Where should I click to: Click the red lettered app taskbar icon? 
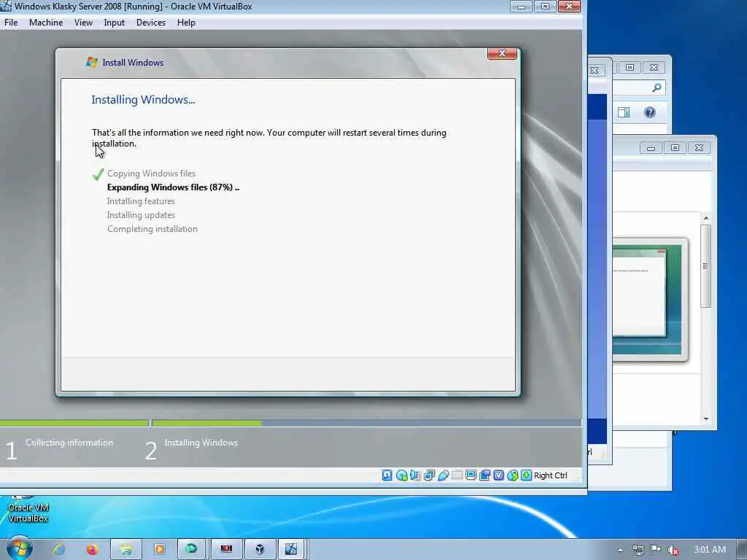coord(226,550)
